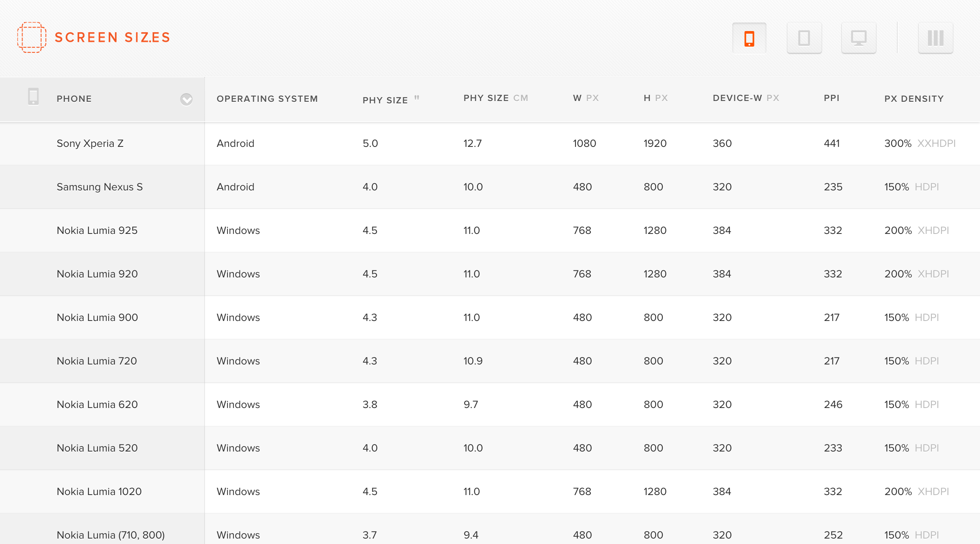Switch to the tablet devices view icon

[804, 38]
